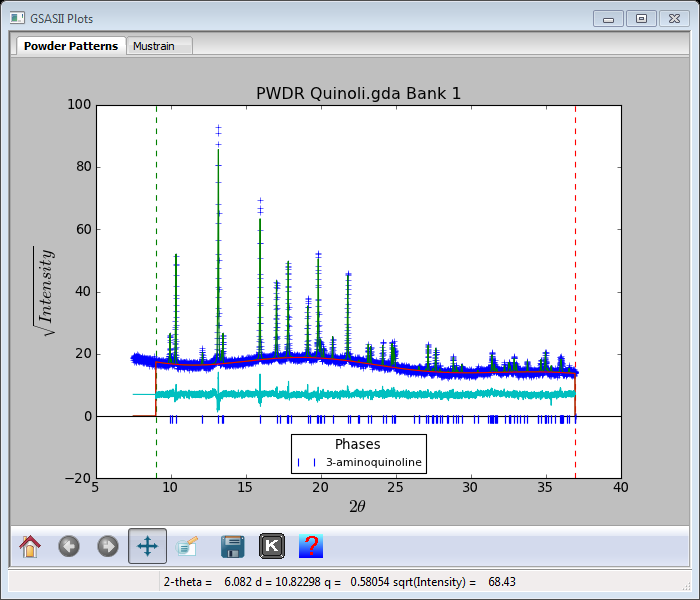Viewport: 700px width, 600px height.
Task: Click the 3-aminoquinoline legend entry
Action: click(x=359, y=462)
